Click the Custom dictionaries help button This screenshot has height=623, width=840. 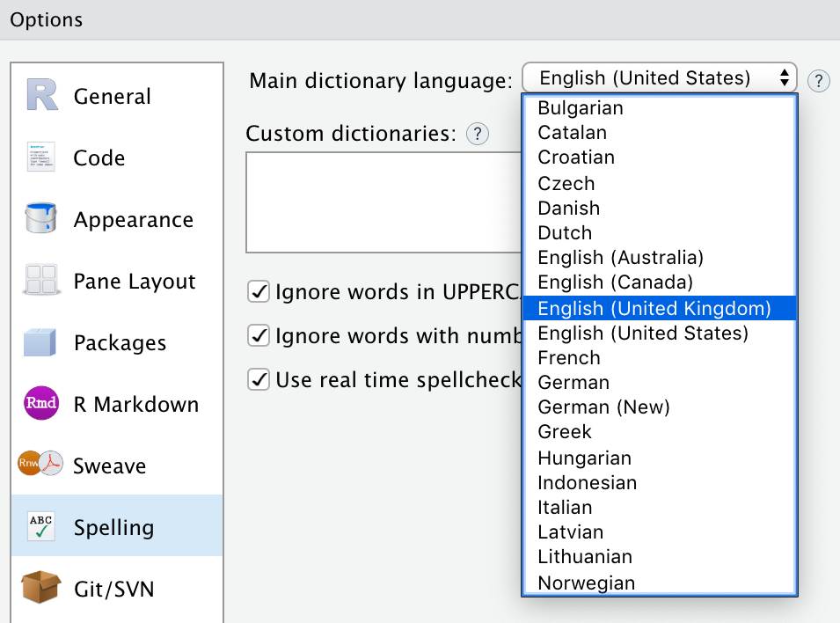[x=477, y=134]
